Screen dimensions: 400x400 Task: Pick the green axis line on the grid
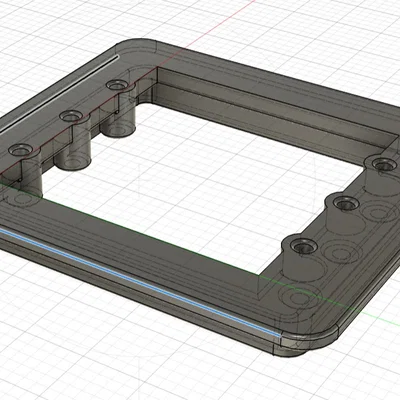point(380,318)
